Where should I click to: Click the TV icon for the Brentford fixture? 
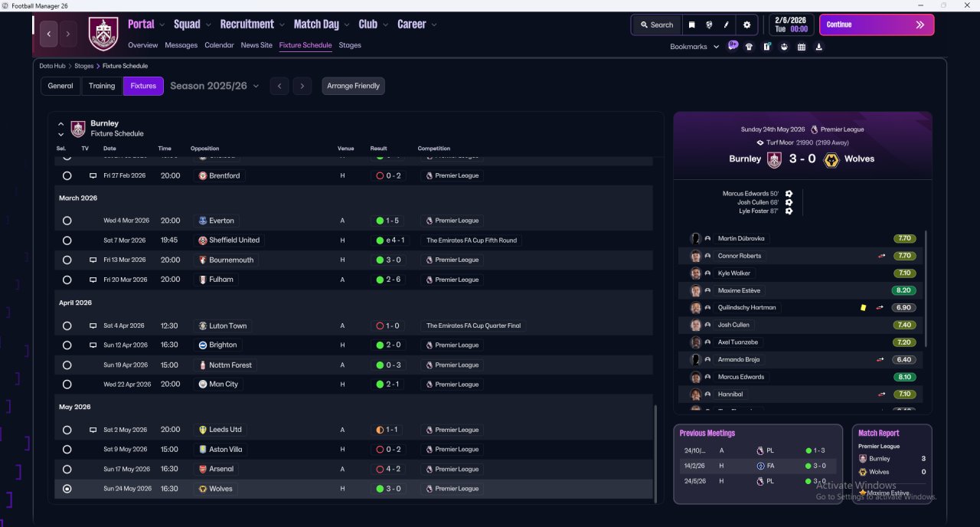(93, 175)
